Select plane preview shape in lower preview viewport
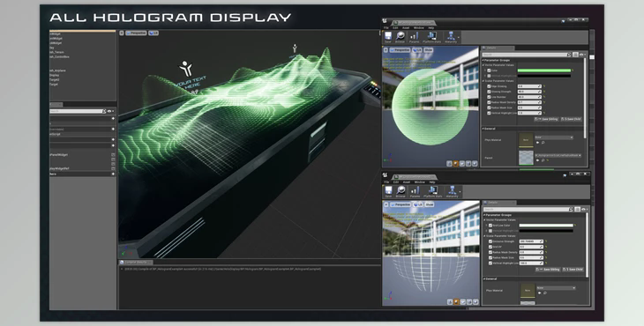 [x=462, y=302]
